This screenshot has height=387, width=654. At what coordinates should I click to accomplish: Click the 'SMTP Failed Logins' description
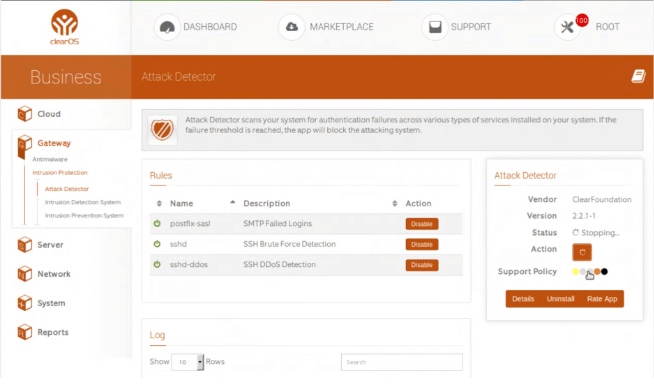coord(277,224)
